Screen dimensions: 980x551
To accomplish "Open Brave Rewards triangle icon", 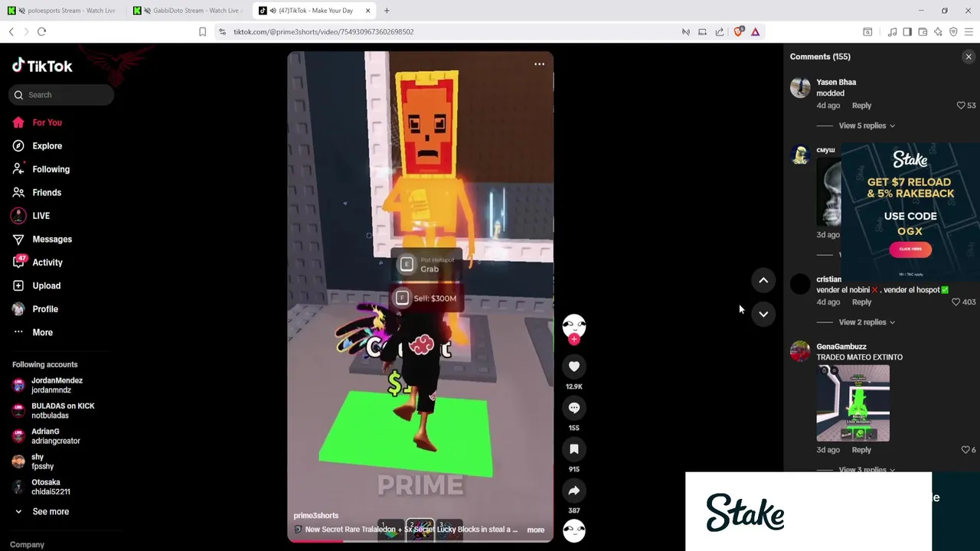I will (755, 31).
